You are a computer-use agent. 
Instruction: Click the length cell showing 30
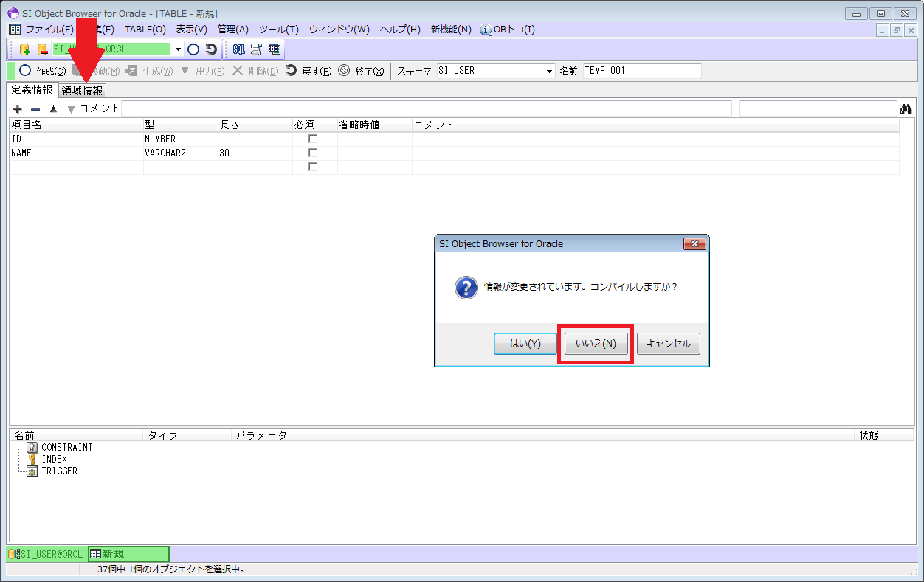(x=255, y=153)
